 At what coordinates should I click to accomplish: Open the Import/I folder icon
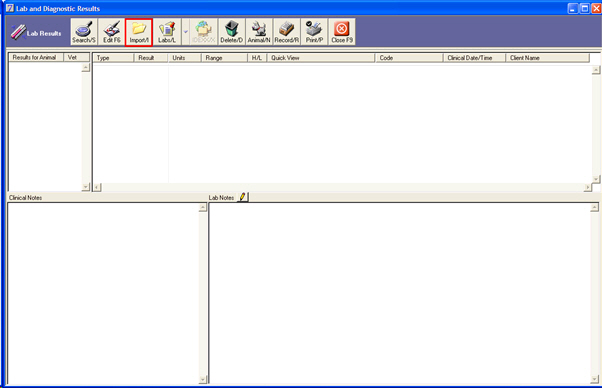coord(139,32)
